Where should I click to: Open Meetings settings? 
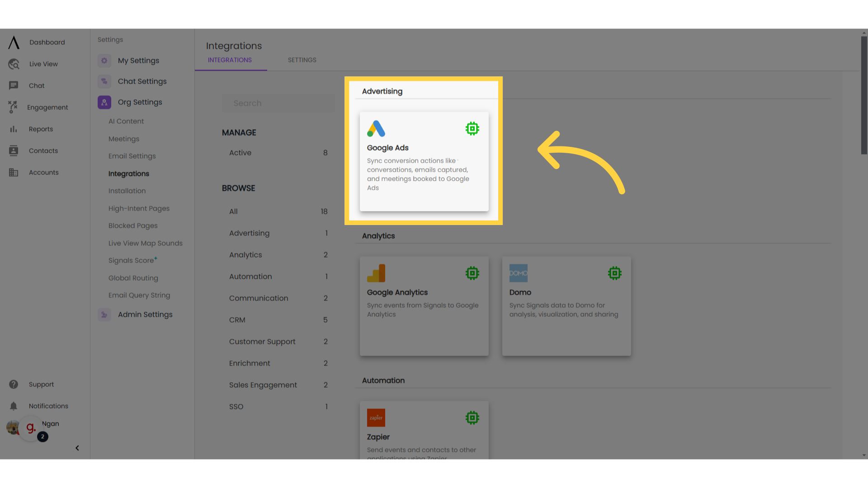point(124,139)
